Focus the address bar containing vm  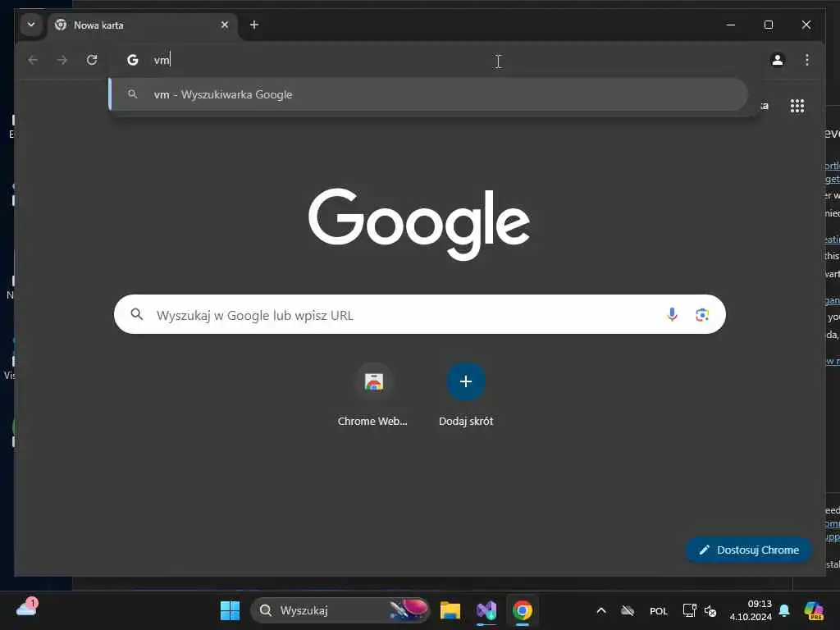point(434,60)
